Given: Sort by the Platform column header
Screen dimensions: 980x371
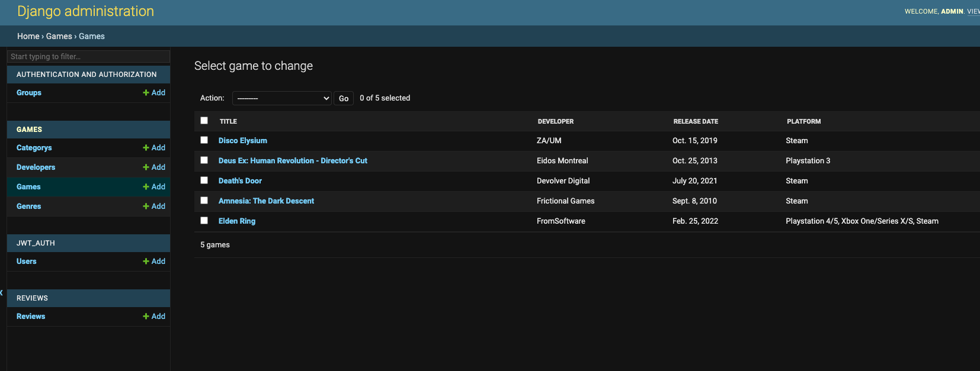Looking at the screenshot, I should coord(804,121).
